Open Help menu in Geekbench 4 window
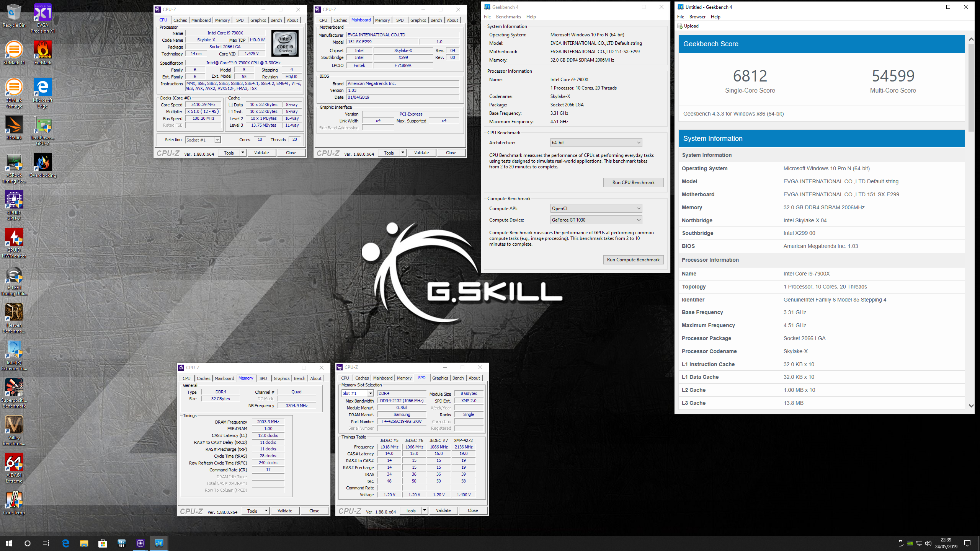 coord(531,17)
